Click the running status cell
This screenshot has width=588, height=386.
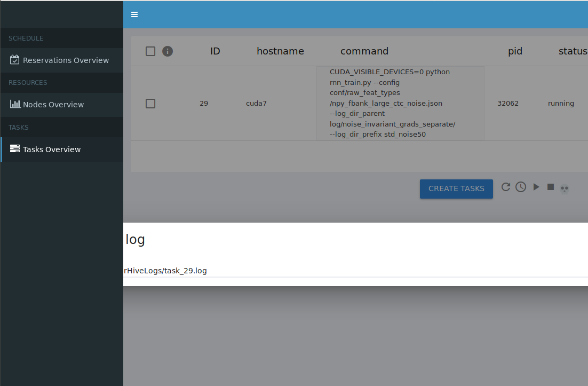click(x=561, y=104)
